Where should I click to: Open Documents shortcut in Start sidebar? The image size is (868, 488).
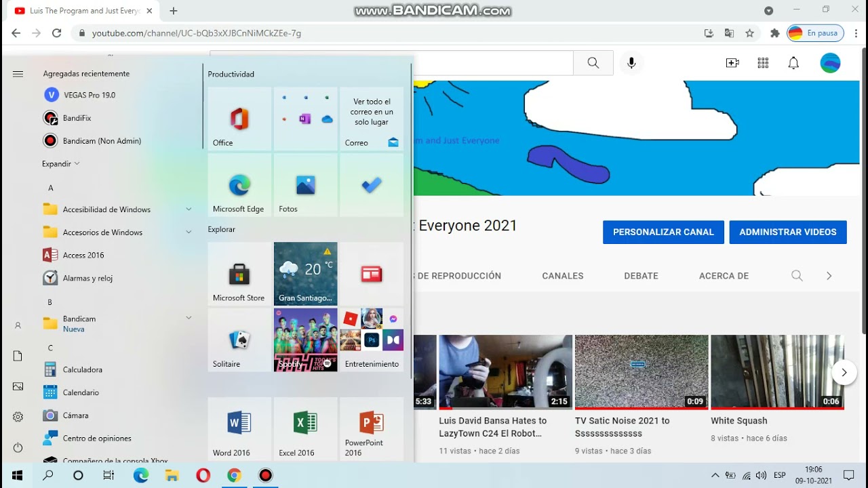click(x=18, y=356)
